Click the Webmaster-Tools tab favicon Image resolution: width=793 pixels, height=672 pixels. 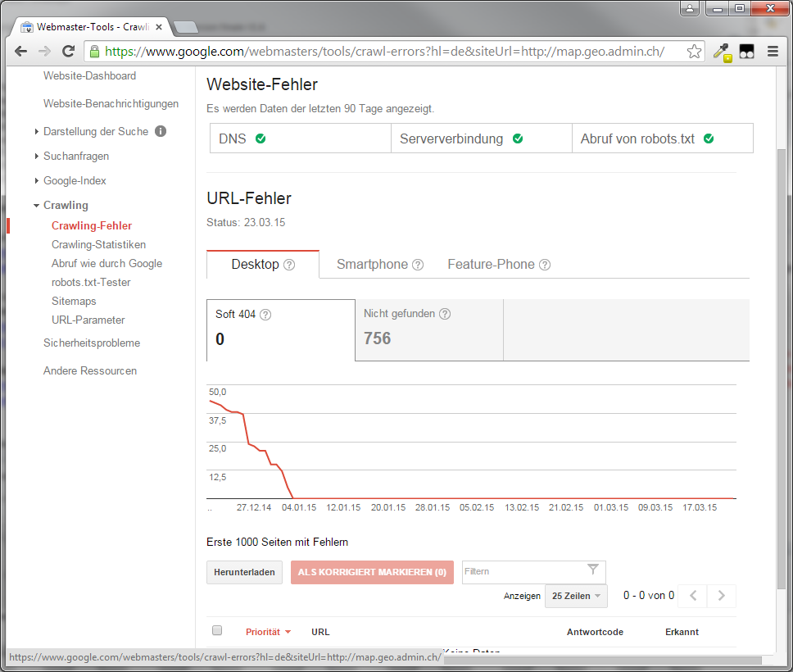27,27
